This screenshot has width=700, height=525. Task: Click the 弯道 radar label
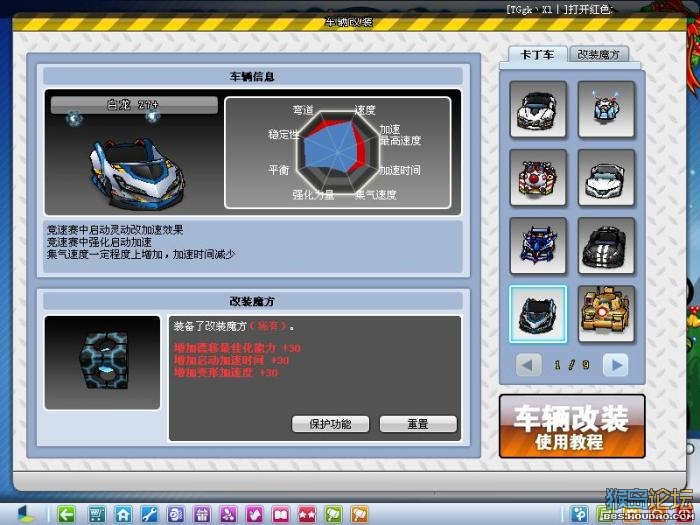point(303,110)
